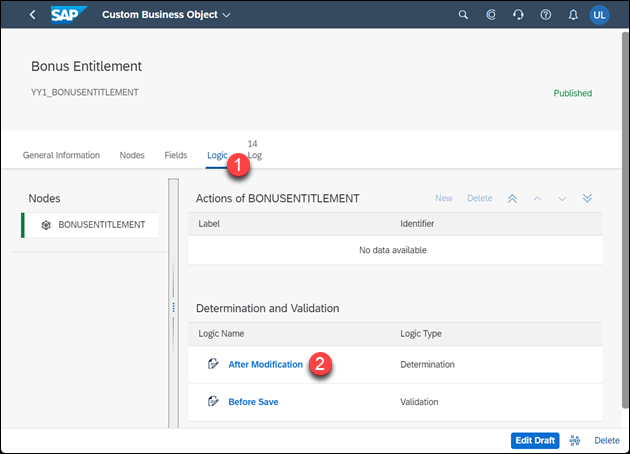Click the edit icon beside After Modification
The width and height of the screenshot is (630, 454).
pyautogui.click(x=213, y=364)
